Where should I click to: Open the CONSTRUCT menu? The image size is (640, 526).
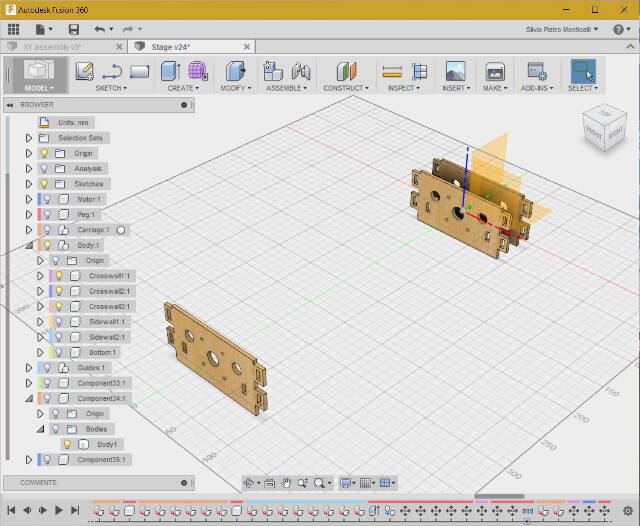(346, 88)
